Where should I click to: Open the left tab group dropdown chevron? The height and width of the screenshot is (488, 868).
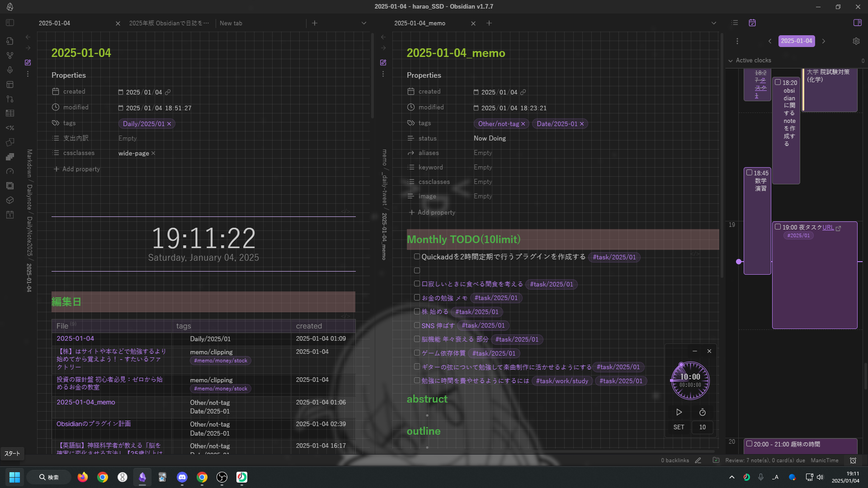point(364,23)
